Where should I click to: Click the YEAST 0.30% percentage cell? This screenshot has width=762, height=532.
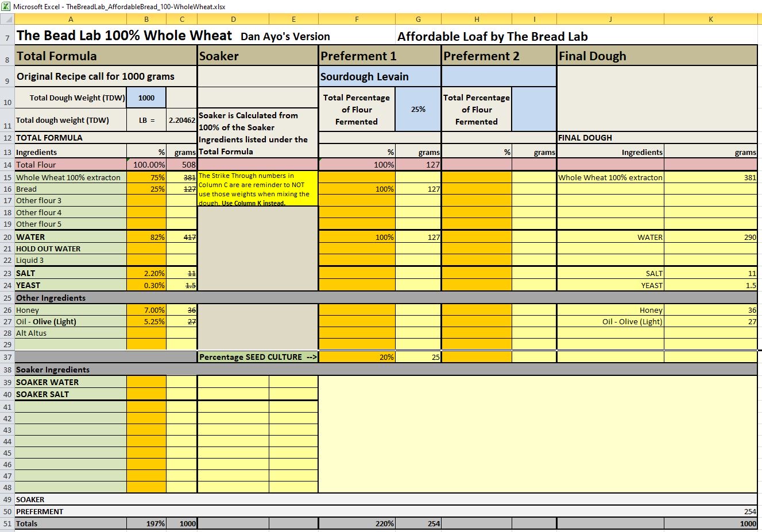(146, 285)
